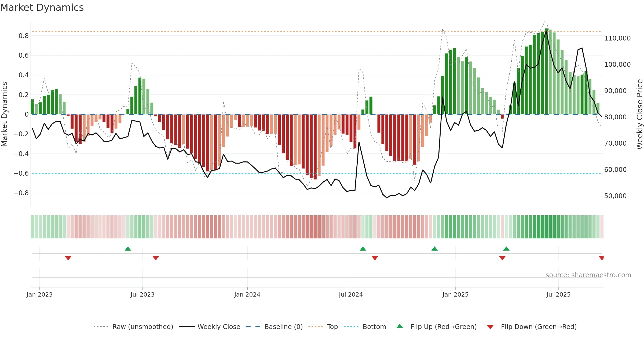644x362 pixels.
Task: Click the red Flip Down triangle icon in legend
Action: tap(490, 327)
